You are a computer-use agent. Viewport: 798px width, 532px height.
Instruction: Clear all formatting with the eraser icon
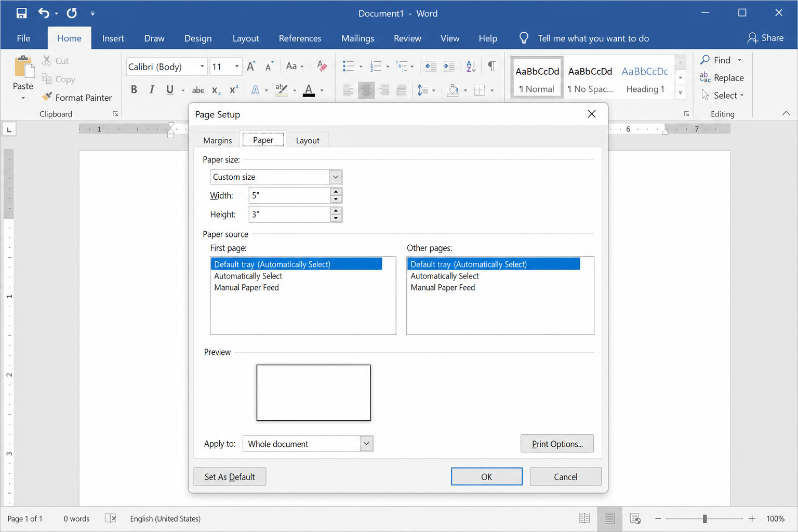coord(322,66)
